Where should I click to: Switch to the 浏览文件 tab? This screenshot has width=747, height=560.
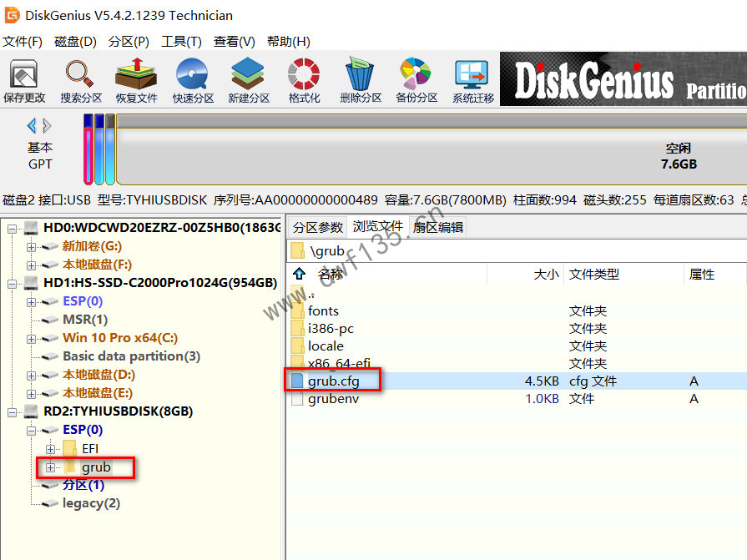378,227
